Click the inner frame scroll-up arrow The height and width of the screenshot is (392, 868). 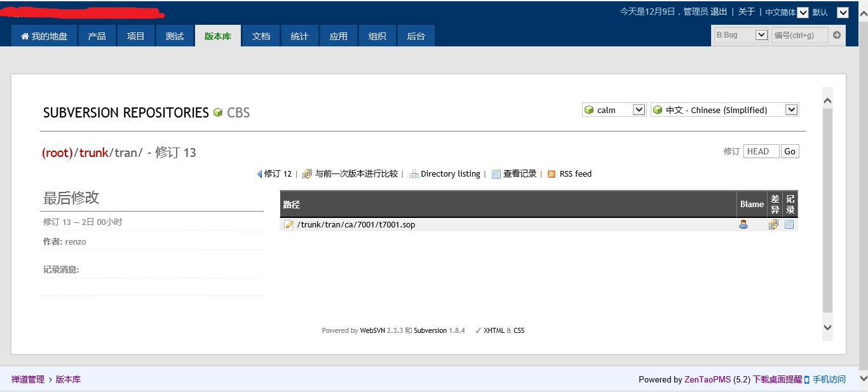tap(827, 100)
